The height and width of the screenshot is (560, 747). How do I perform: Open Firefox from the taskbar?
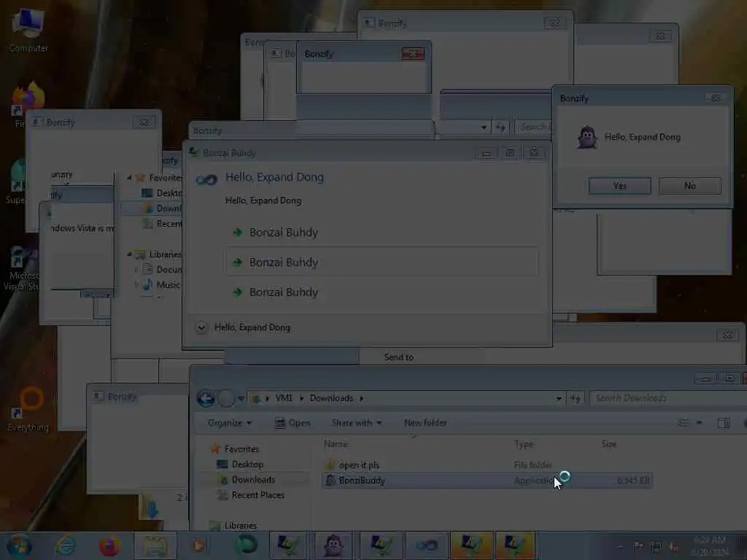tap(109, 545)
